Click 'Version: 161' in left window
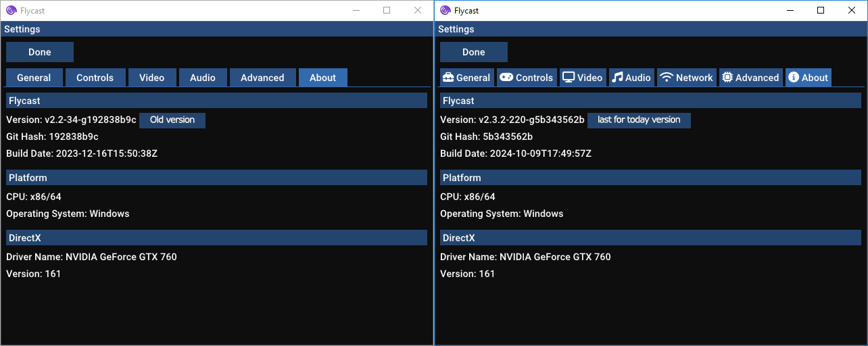The image size is (868, 346). coord(34,274)
